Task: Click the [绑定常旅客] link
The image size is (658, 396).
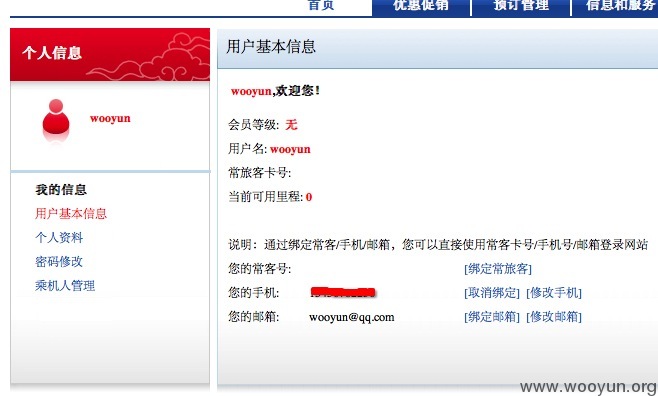Action: point(498,269)
